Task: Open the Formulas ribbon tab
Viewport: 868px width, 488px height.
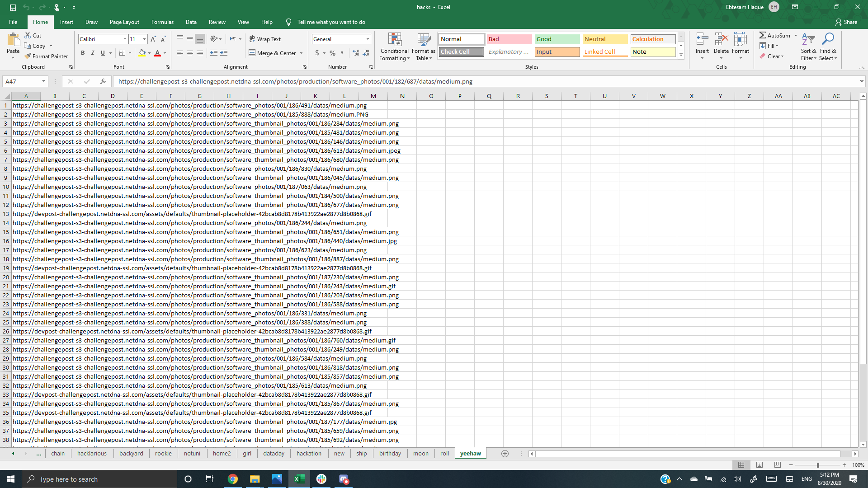Action: [162, 22]
